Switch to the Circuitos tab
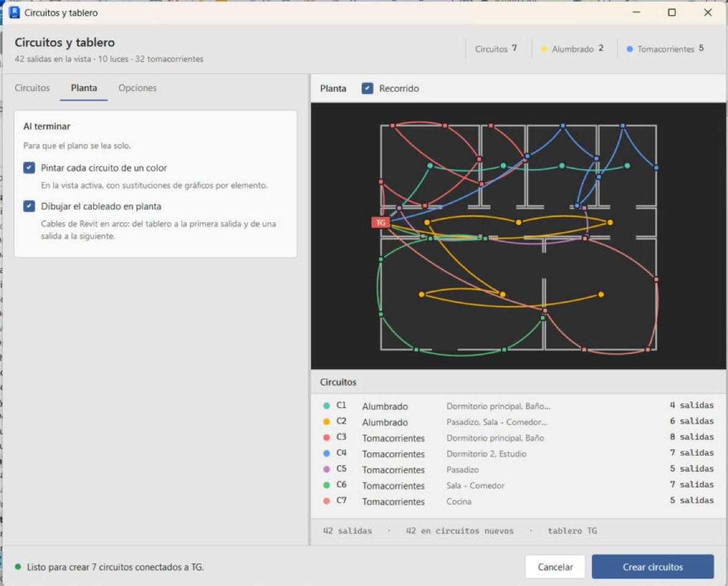Screen dimensions: 728x586 pos(32,88)
